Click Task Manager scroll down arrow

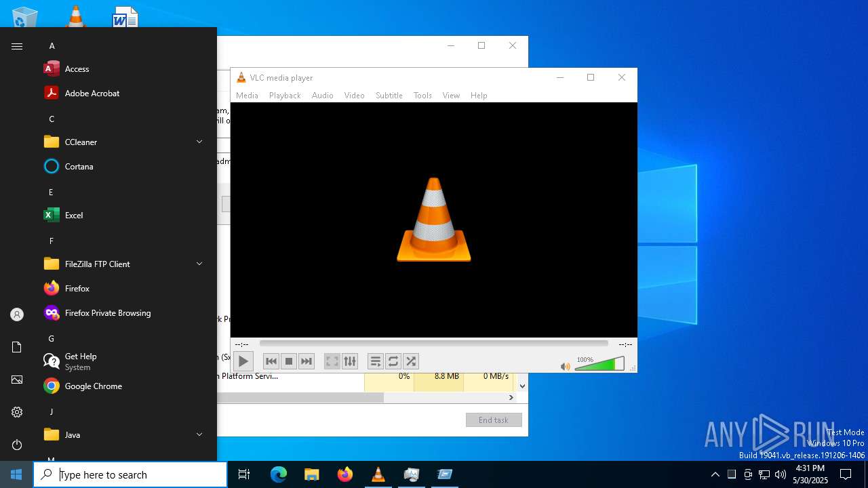click(x=522, y=386)
